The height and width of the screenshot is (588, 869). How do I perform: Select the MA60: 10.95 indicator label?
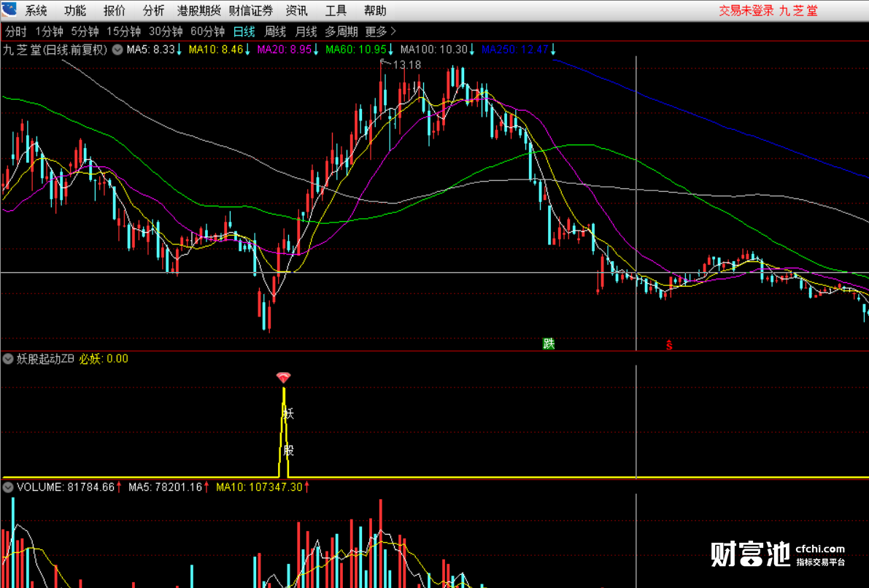point(360,50)
